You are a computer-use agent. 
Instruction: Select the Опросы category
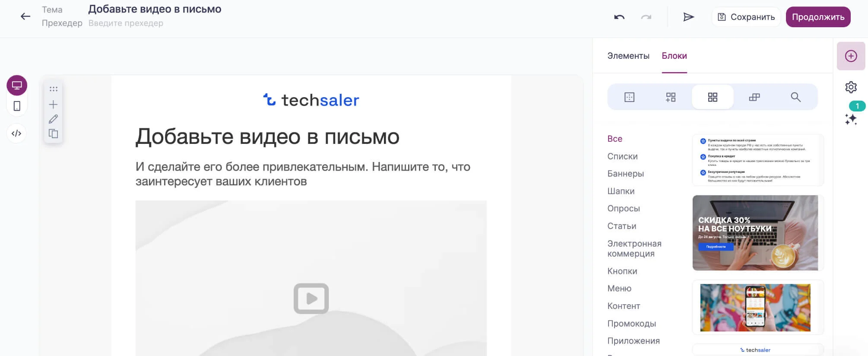click(624, 208)
